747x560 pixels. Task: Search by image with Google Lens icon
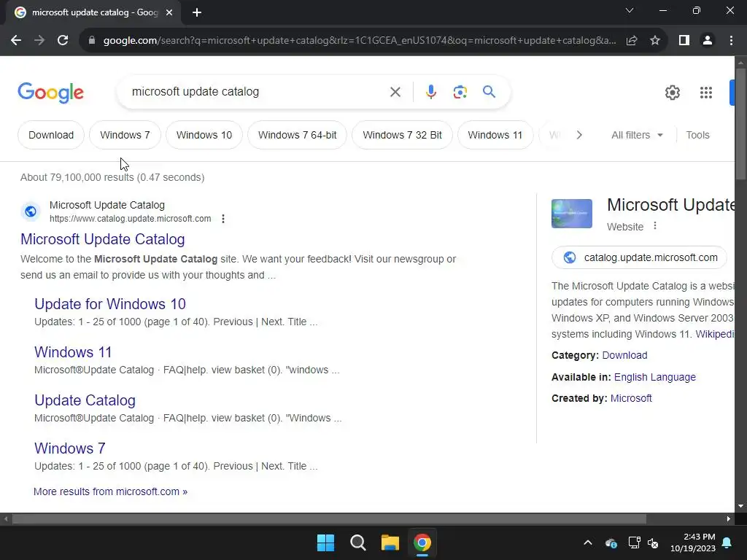point(460,92)
